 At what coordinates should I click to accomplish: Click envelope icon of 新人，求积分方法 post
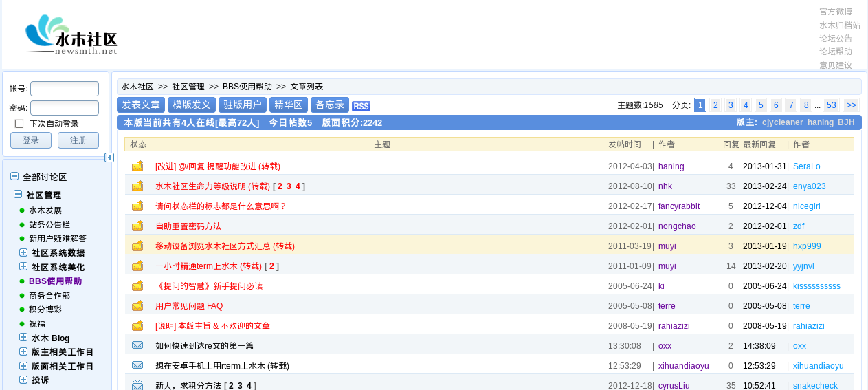(x=137, y=385)
